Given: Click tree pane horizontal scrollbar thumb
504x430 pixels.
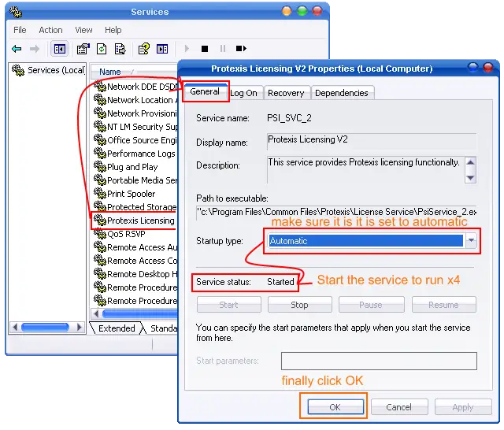Looking at the screenshot, I should [x=45, y=328].
